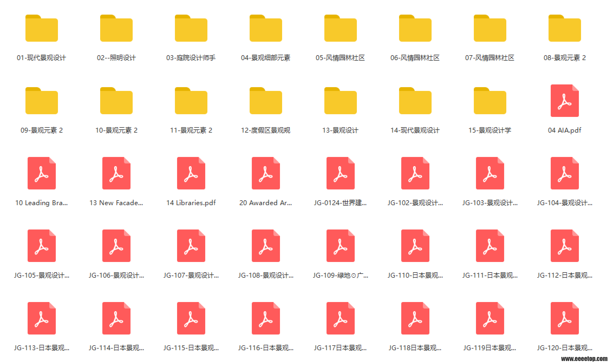Open the JG-105-景观设计... PDF icon

(x=41, y=246)
